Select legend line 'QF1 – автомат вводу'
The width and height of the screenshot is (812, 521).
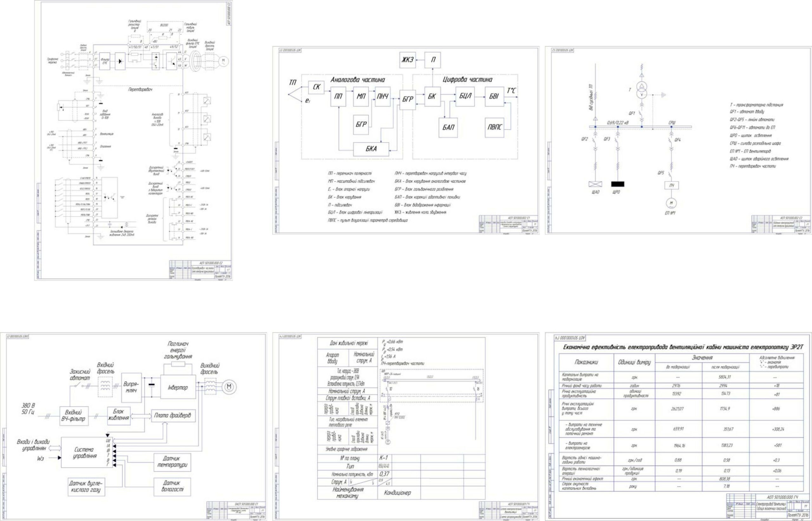pyautogui.click(x=747, y=112)
